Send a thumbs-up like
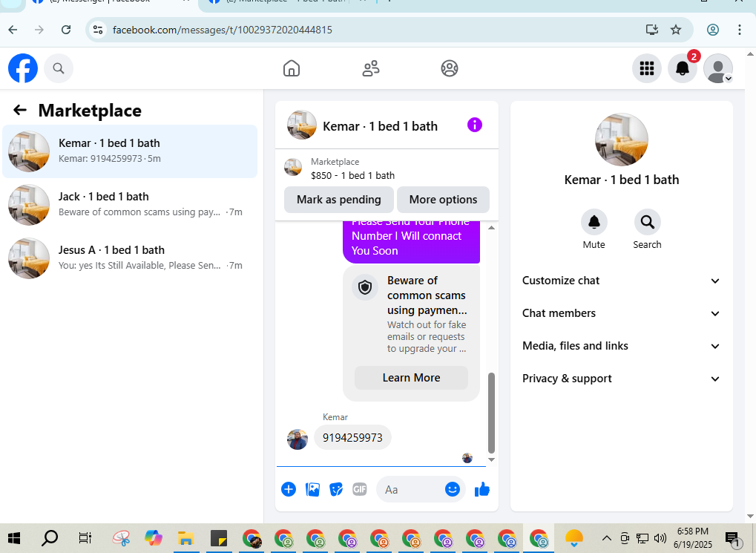756x553 pixels. click(x=482, y=489)
